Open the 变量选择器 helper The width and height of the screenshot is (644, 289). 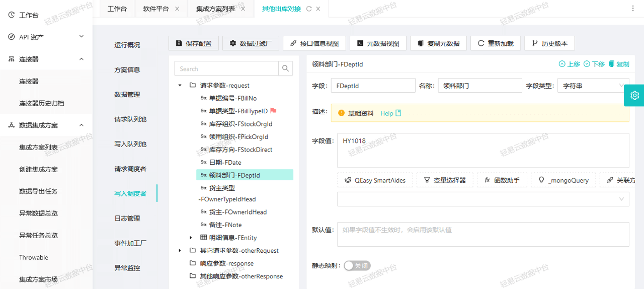click(x=445, y=180)
